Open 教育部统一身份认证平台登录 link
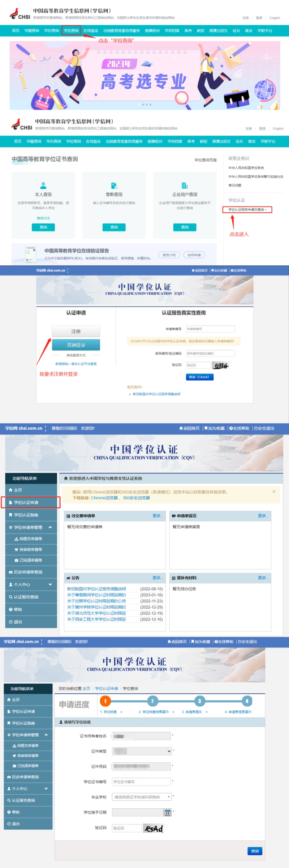This screenshot has width=289, height=868. tap(76, 364)
